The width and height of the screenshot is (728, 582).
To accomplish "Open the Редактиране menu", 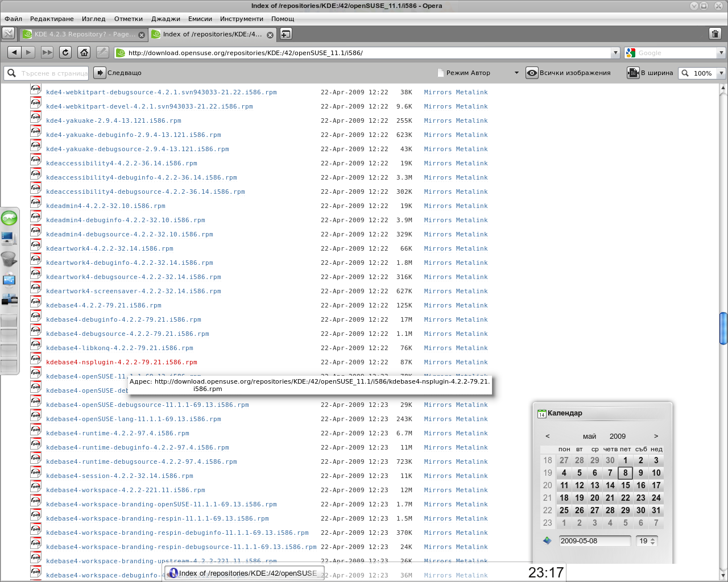I will (52, 19).
